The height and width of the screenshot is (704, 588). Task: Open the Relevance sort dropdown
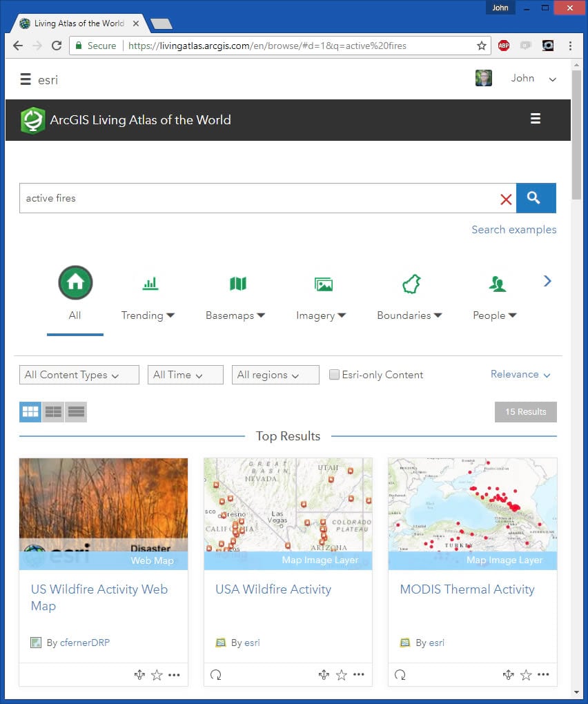pyautogui.click(x=520, y=375)
